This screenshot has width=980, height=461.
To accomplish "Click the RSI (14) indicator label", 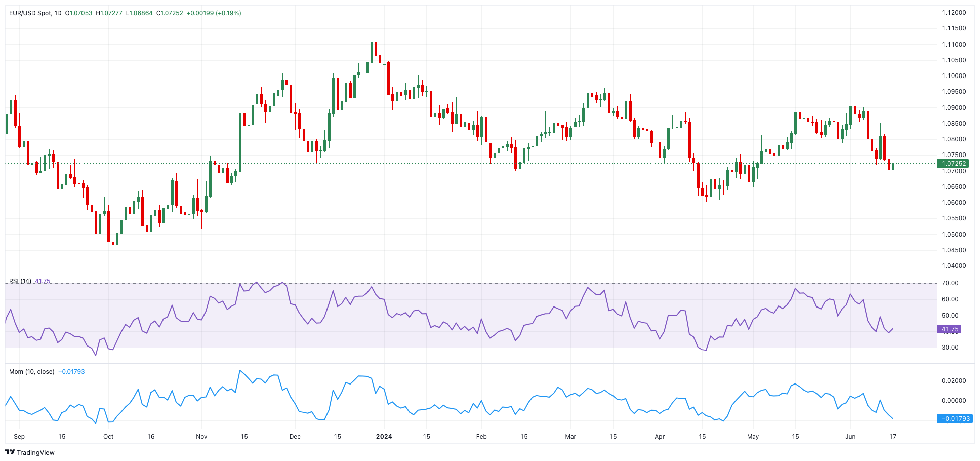I will [x=20, y=281].
